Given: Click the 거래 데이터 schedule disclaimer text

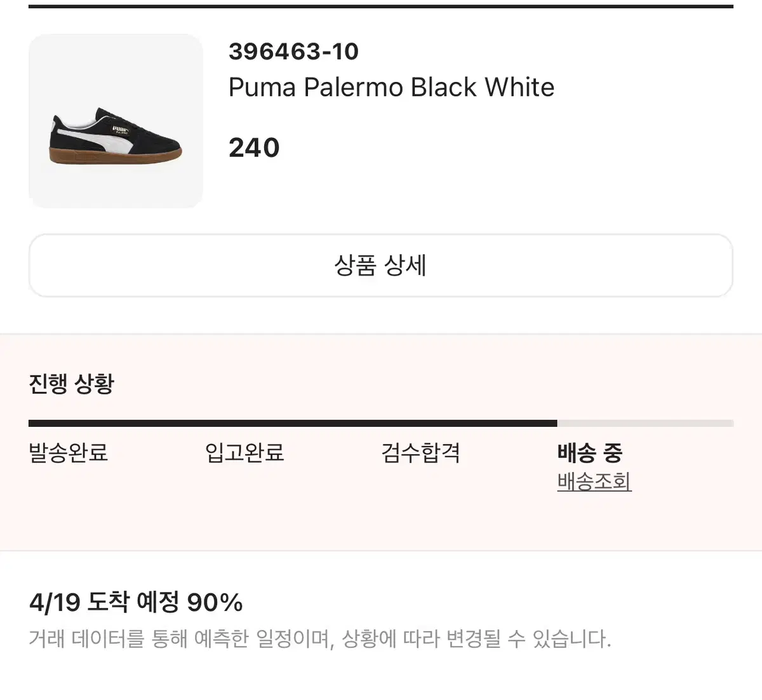Looking at the screenshot, I should click(x=319, y=638).
